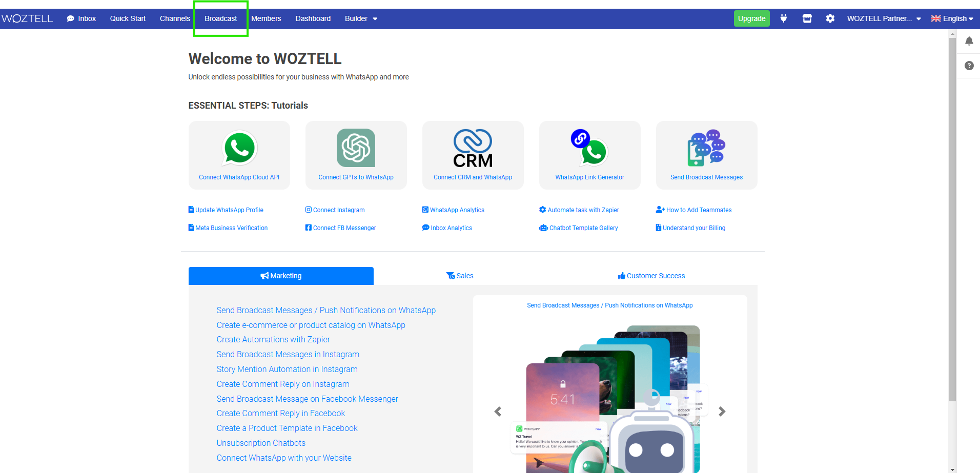980x473 pixels.
Task: Open the Connect GPTs to WhatsApp tutorial card
Action: click(356, 155)
